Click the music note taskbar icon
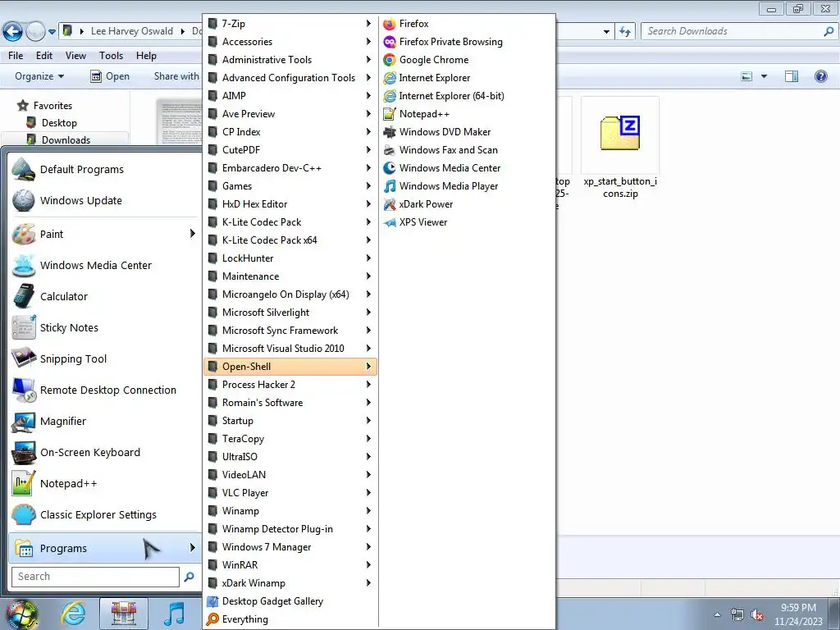 coord(174,614)
